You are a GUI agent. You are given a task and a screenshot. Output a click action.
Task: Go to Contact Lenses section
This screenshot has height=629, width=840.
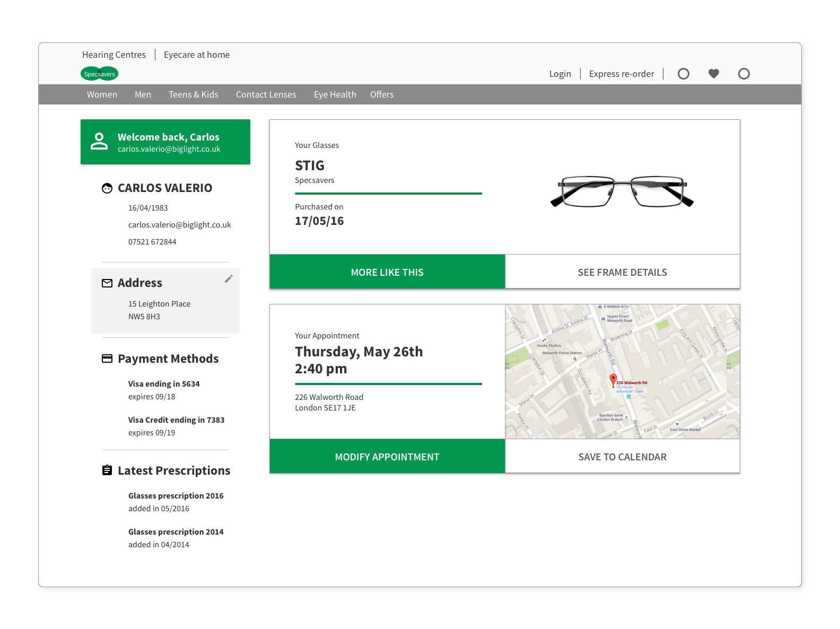click(266, 94)
